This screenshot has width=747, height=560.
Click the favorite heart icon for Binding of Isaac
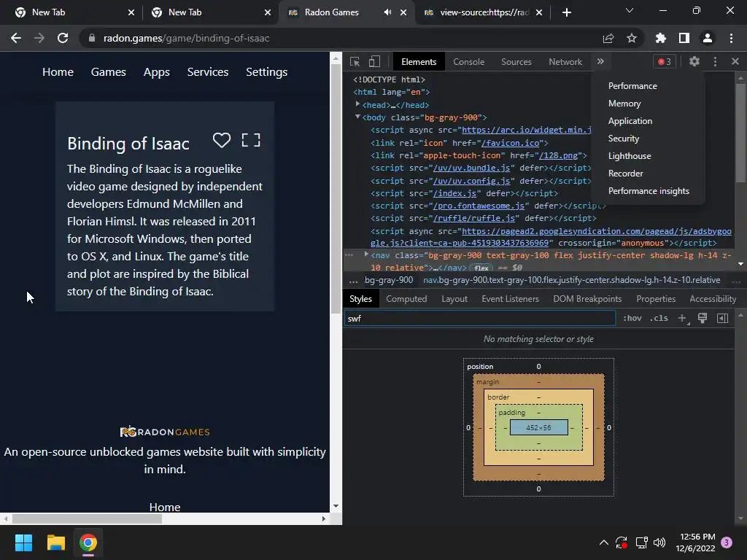pos(222,140)
